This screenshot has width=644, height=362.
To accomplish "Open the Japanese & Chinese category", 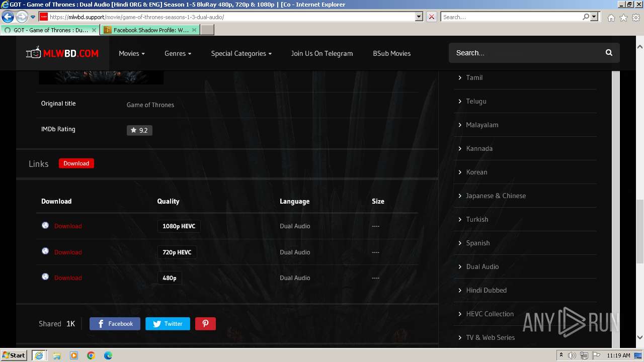I will (496, 196).
